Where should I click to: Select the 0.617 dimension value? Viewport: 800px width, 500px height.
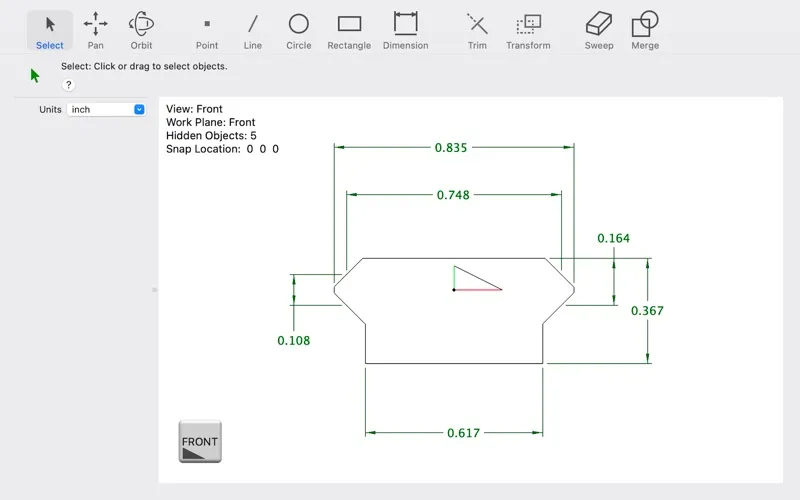[x=463, y=433]
